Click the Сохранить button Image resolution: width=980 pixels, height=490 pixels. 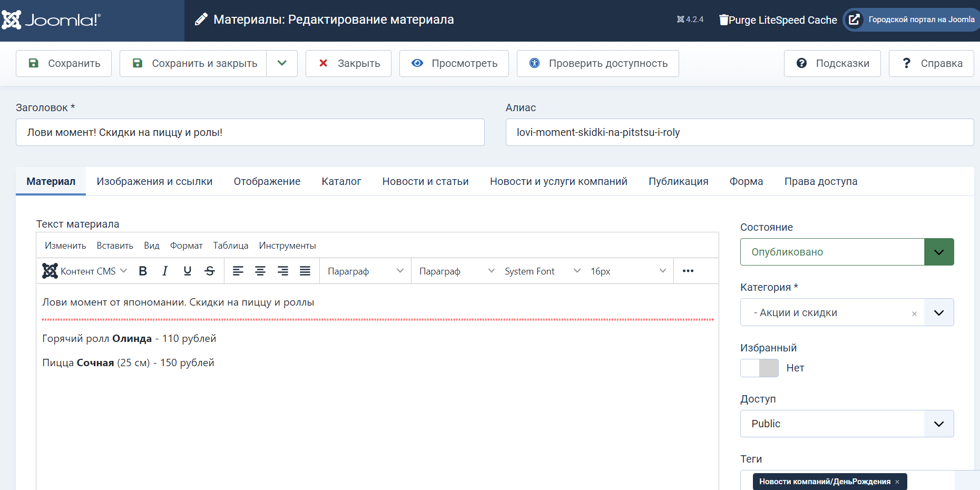[64, 63]
